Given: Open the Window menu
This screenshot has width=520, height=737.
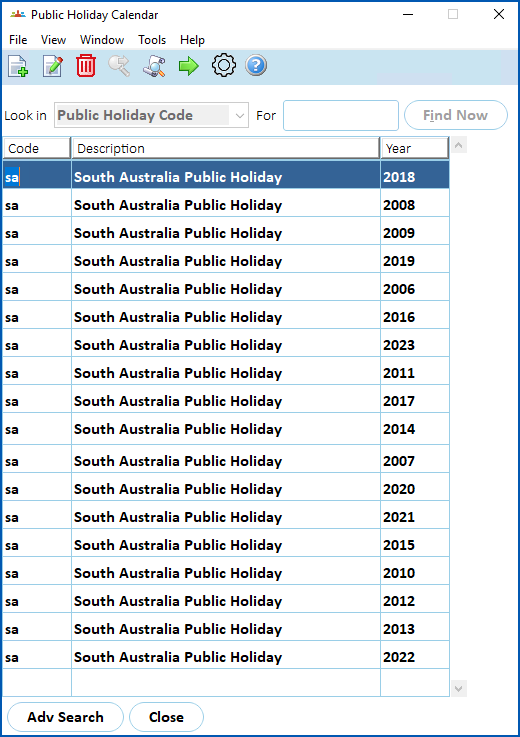Looking at the screenshot, I should pos(102,40).
